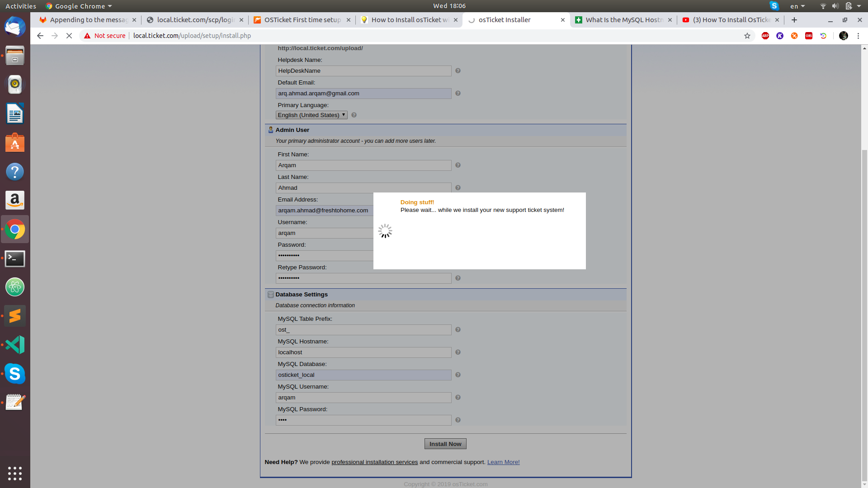868x488 pixels.
Task: Click help icon next to MySQL Password
Action: click(458, 420)
